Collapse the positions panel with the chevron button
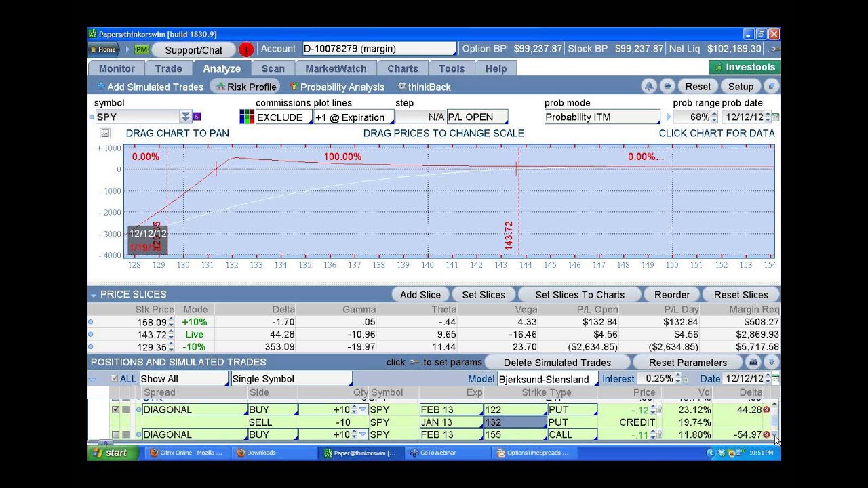 (772, 362)
